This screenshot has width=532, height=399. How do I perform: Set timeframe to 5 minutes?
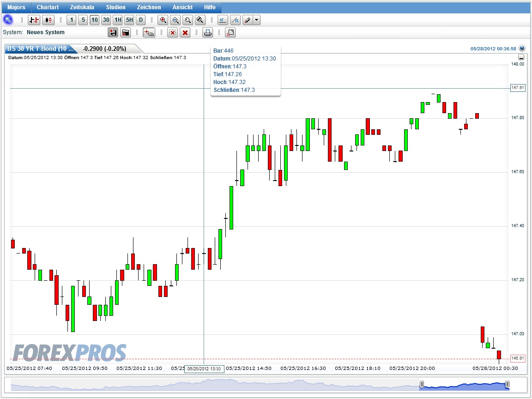click(83, 20)
